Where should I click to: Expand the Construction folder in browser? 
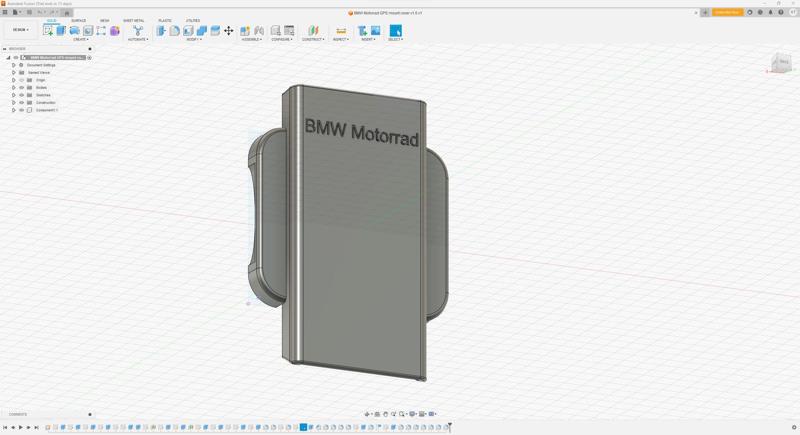click(14, 103)
